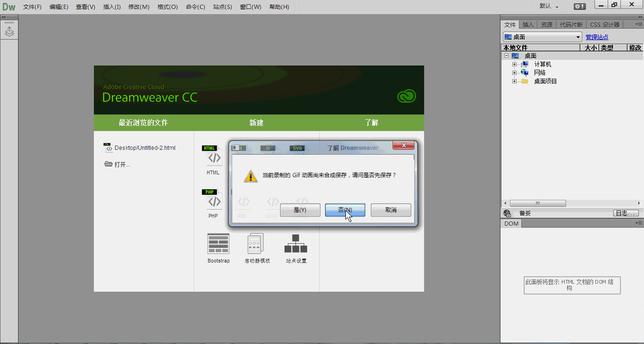This screenshot has height=344, width=644.
Task: Expand the 桌面项目 tree node
Action: (515, 81)
